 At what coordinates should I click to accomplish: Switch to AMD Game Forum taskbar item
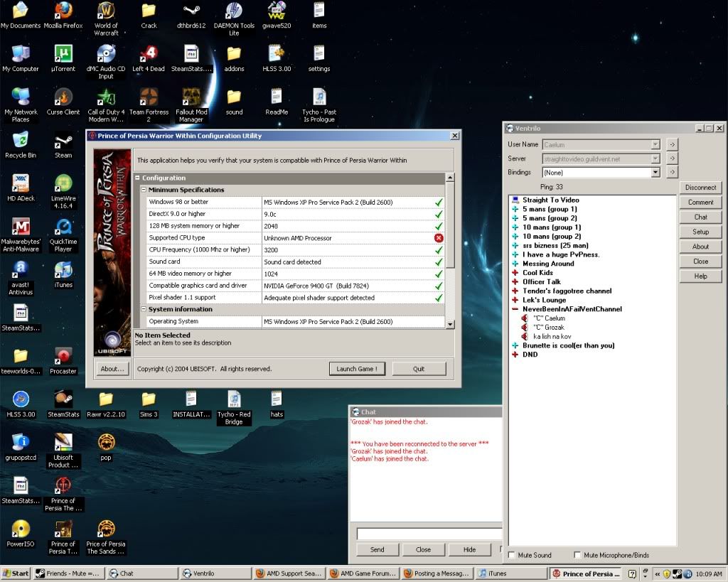361,573
